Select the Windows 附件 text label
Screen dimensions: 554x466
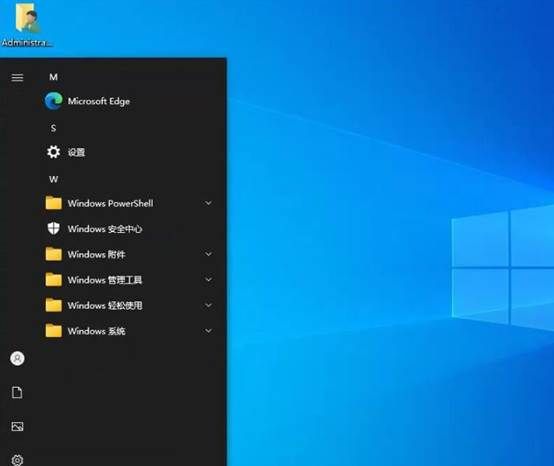(96, 254)
